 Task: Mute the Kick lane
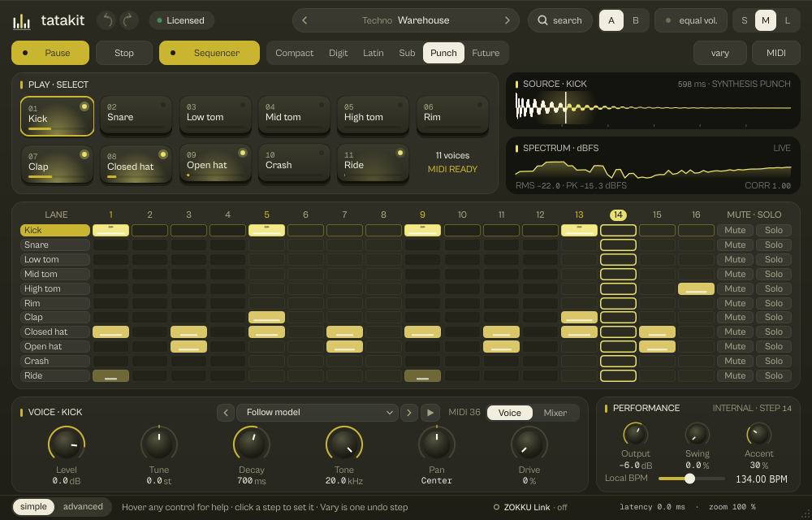click(735, 230)
